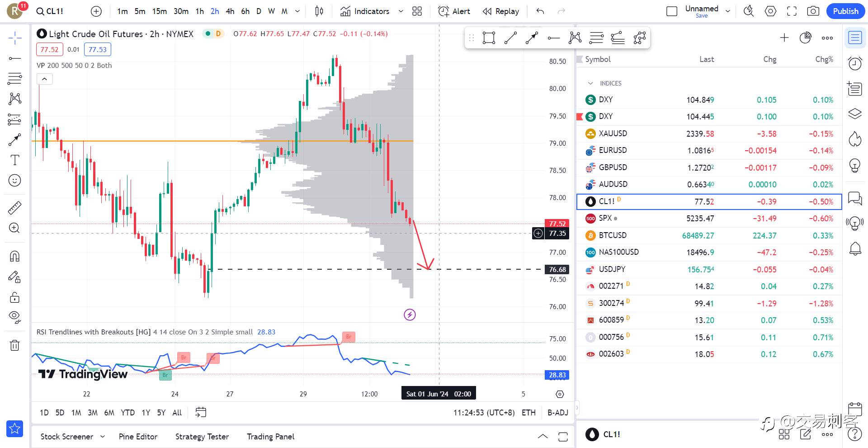Select XAUUSD in the watchlist
The height and width of the screenshot is (448, 868).
(709, 133)
